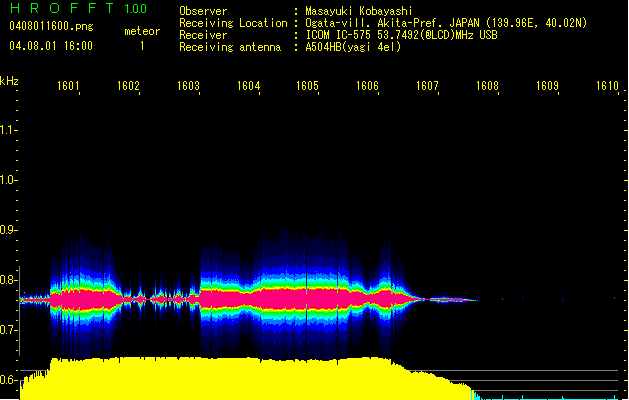The image size is (629, 400).
Task: Click the 1605 time axis marker
Action: [307, 86]
